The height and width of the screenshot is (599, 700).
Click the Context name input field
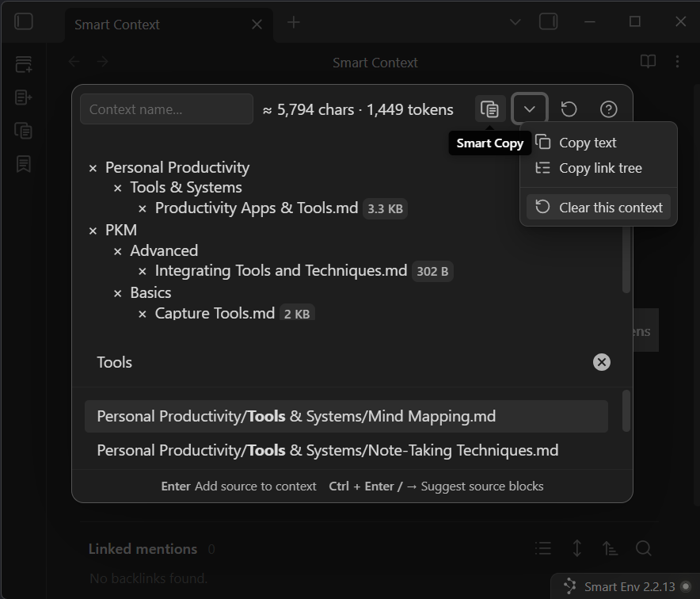click(x=166, y=109)
